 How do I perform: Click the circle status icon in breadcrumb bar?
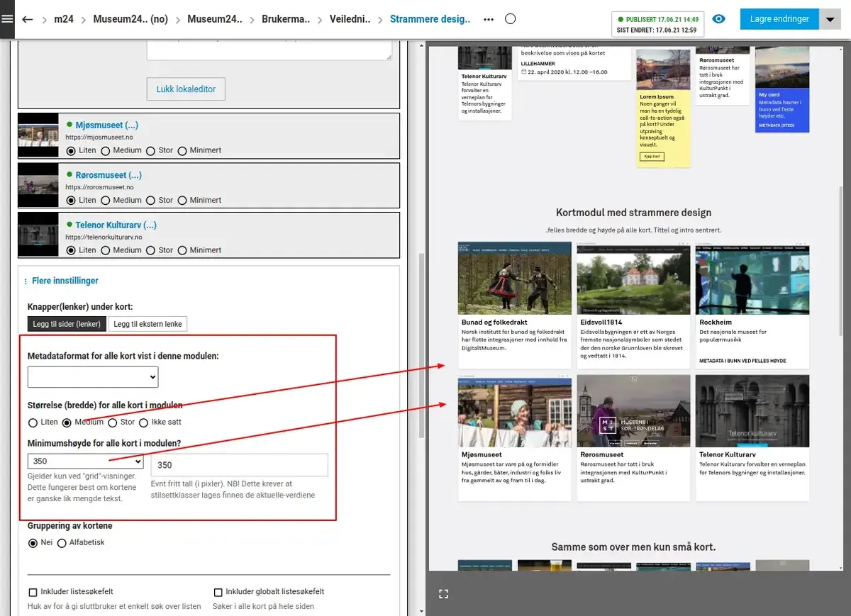point(510,19)
